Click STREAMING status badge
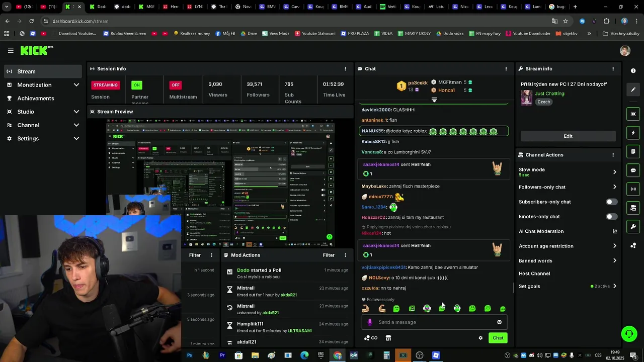Screen dimensions: 644x362 click(105, 85)
